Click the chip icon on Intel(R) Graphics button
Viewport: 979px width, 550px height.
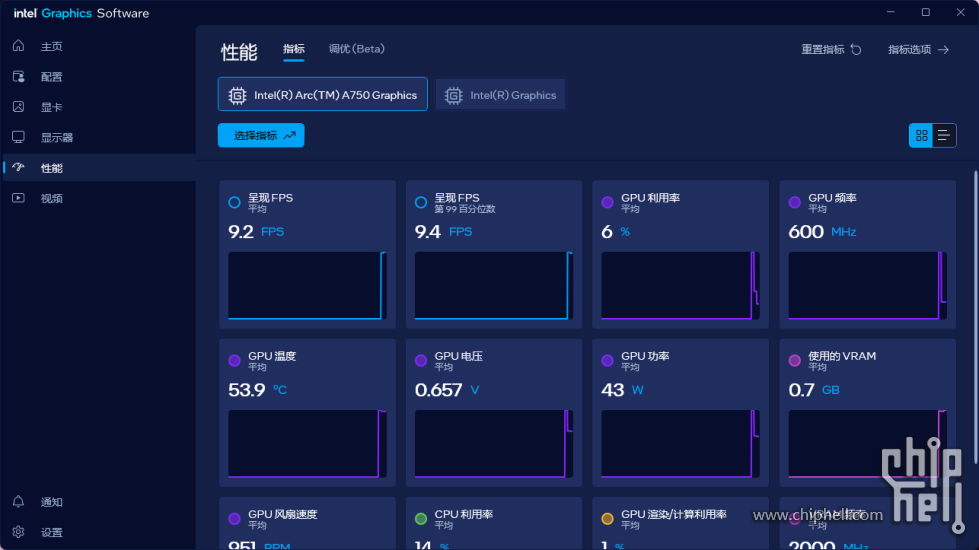coord(453,96)
